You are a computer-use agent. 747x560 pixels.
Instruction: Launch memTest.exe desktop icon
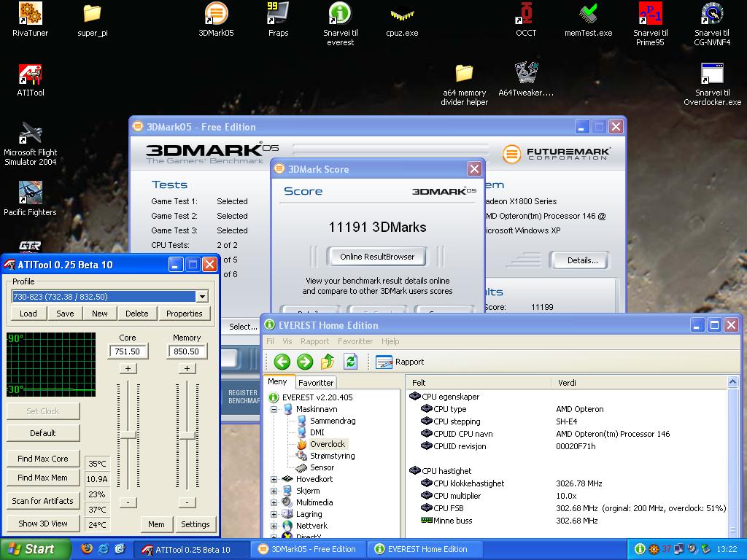589,19
